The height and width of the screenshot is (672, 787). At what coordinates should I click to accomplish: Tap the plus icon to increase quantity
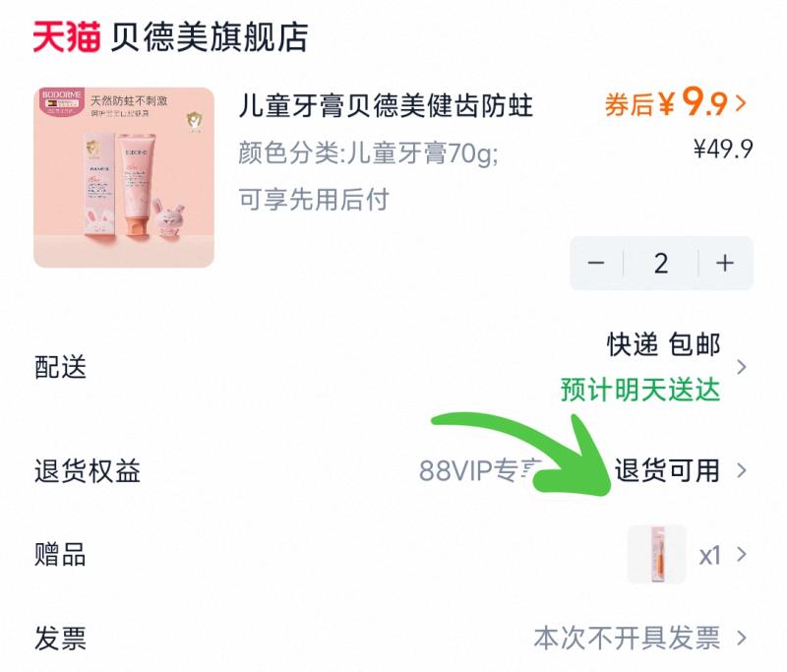723,263
